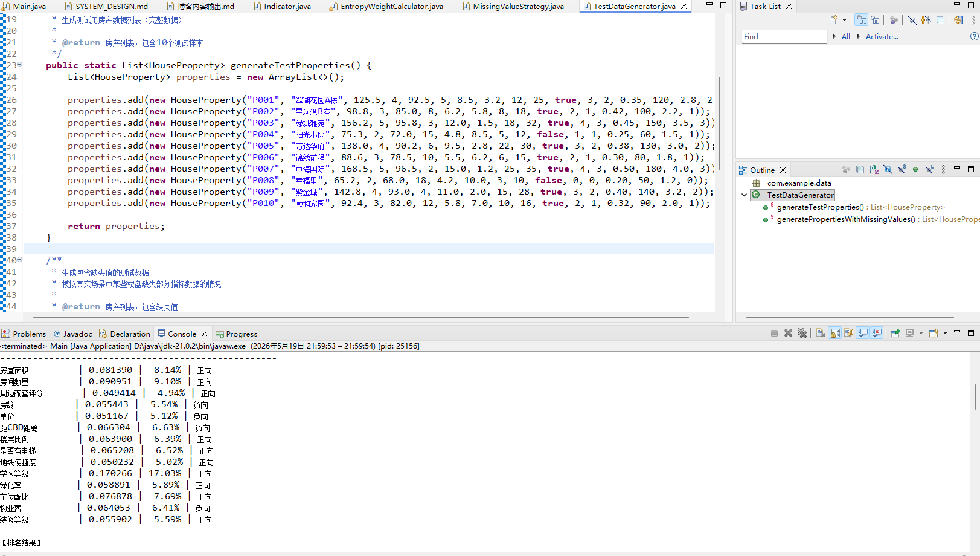
Task: Collapse generateTestProperties method at line 23
Action: tap(20, 65)
